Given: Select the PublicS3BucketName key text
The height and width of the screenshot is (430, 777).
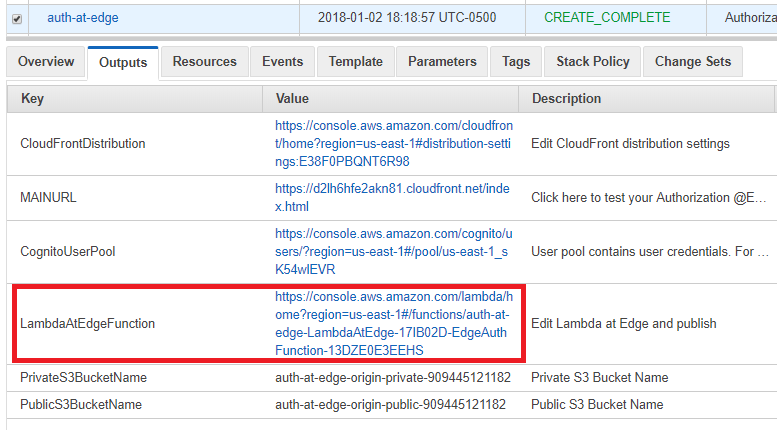Looking at the screenshot, I should pos(81,405).
